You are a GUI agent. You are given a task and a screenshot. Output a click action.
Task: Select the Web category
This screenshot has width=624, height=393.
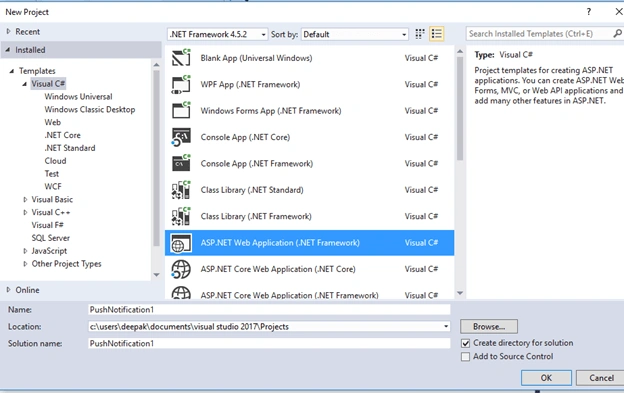click(53, 123)
